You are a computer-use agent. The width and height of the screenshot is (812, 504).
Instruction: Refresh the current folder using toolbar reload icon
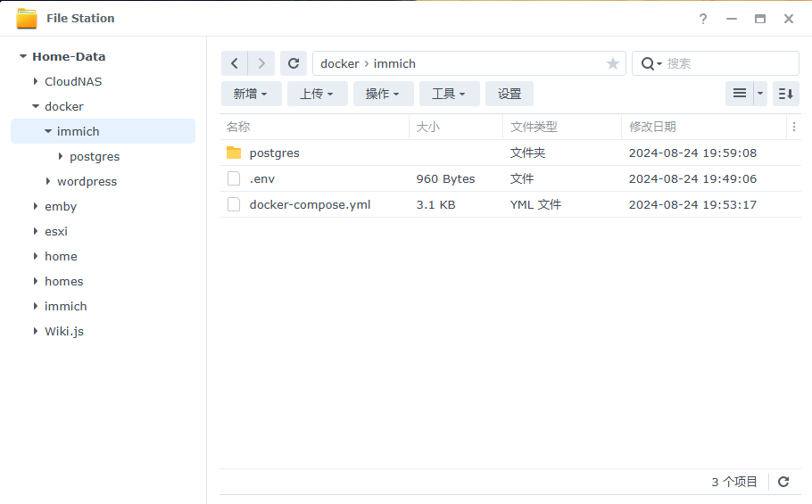click(x=293, y=63)
